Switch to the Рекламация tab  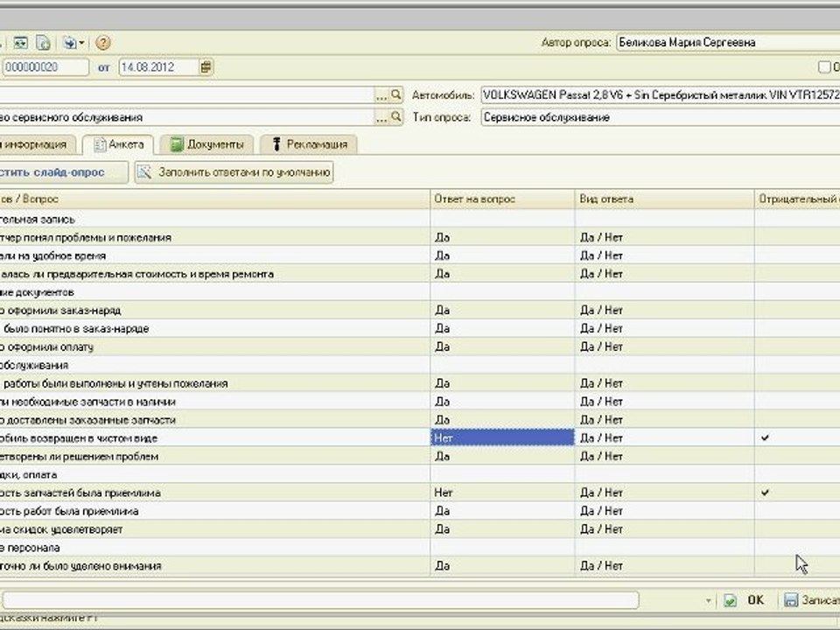pos(309,144)
